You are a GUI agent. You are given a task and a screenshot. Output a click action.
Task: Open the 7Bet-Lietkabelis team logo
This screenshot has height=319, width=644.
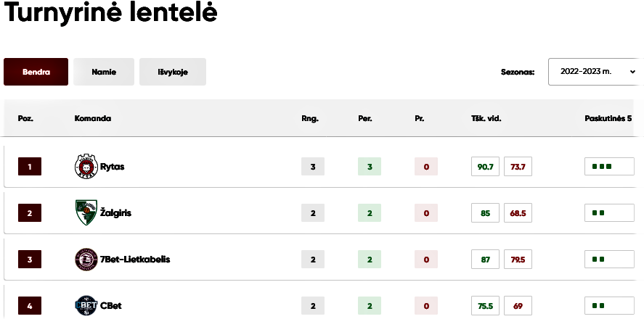tap(86, 260)
